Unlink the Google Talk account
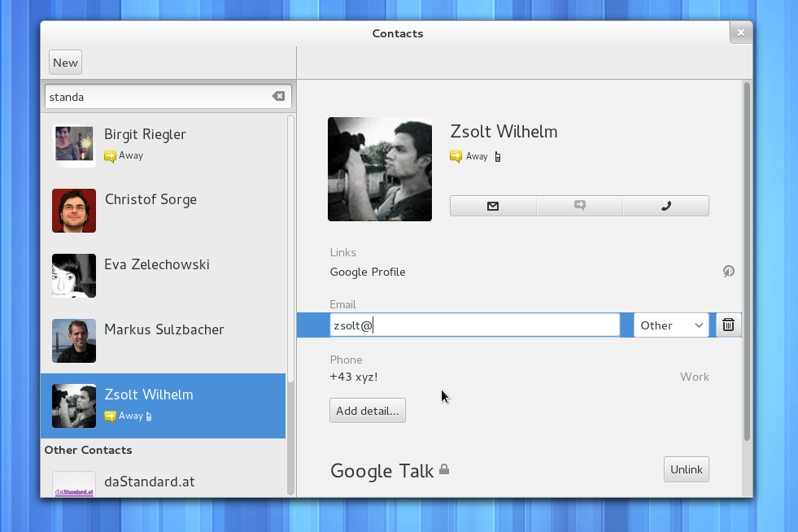 click(x=686, y=469)
